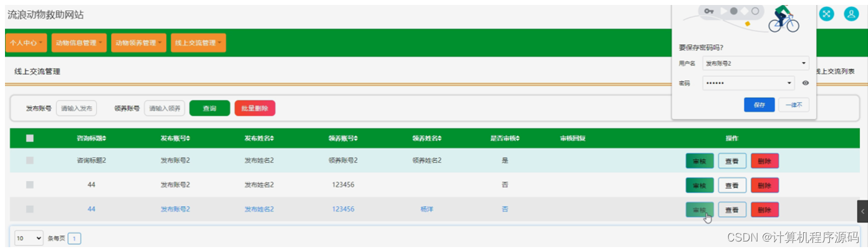Click 查看 in row with empty 领养姓名
The height and width of the screenshot is (249, 868).
(732, 185)
